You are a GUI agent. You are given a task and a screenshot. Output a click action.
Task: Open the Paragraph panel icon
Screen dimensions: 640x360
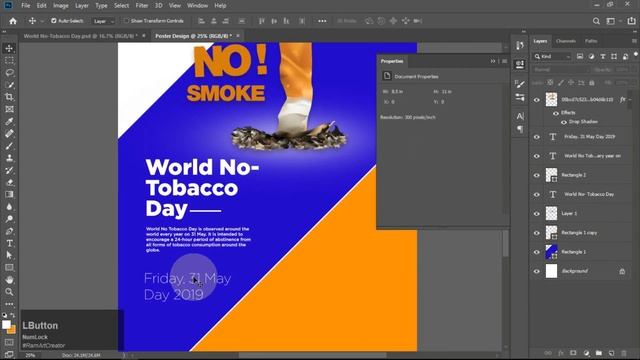(x=520, y=129)
